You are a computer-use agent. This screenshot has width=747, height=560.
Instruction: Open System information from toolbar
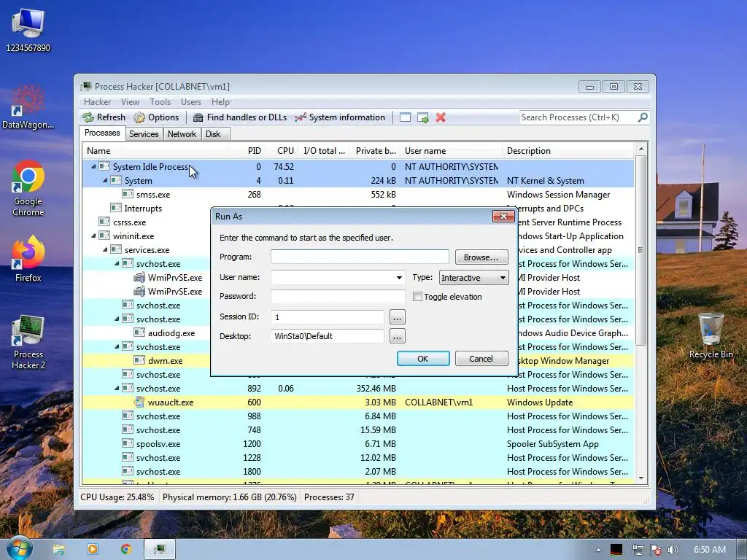339,117
